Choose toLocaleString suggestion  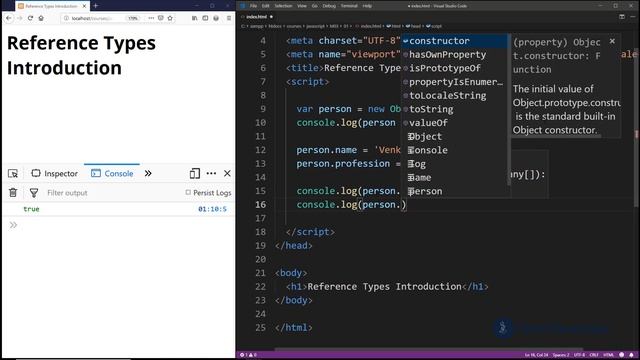click(x=454, y=96)
